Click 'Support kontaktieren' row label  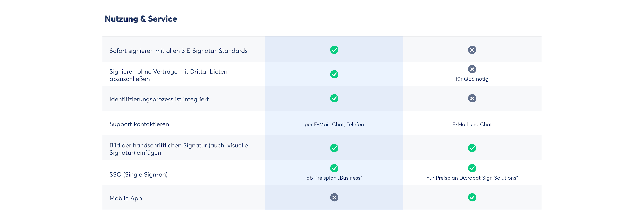pos(139,124)
